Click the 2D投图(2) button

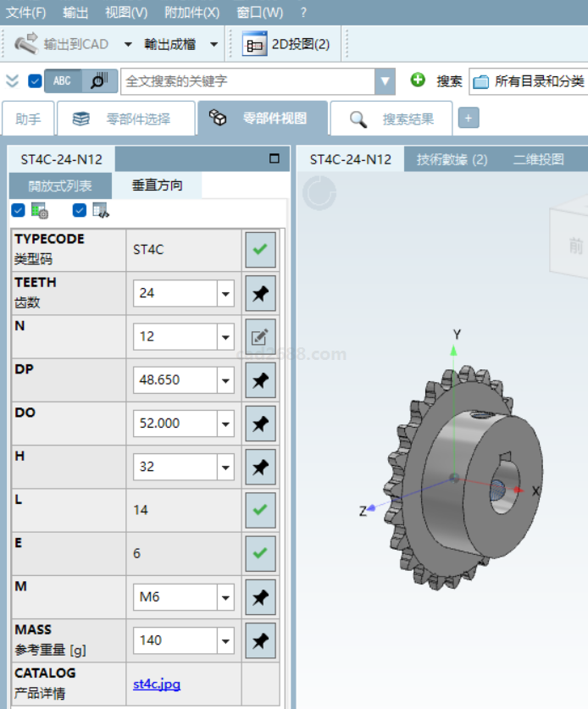coord(286,44)
